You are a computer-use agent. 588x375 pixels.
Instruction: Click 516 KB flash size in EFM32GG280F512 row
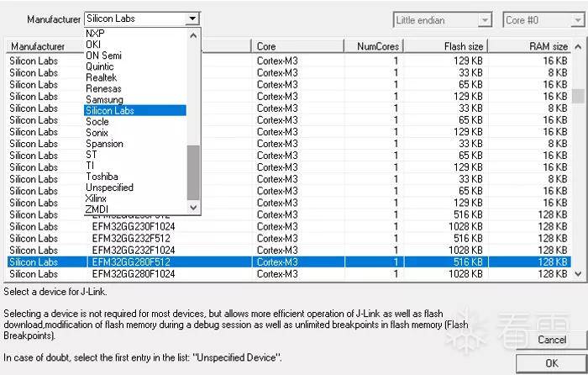(468, 262)
